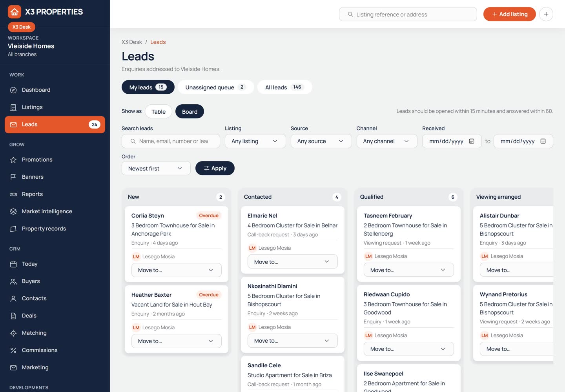
Task: Open the Dashboard sidebar icon
Action: [x=13, y=90]
